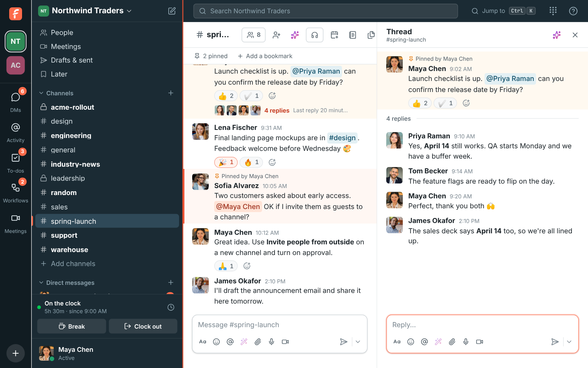This screenshot has height=368, width=588.
Task: Open the clock history icon in On the clock
Action: [x=171, y=307]
